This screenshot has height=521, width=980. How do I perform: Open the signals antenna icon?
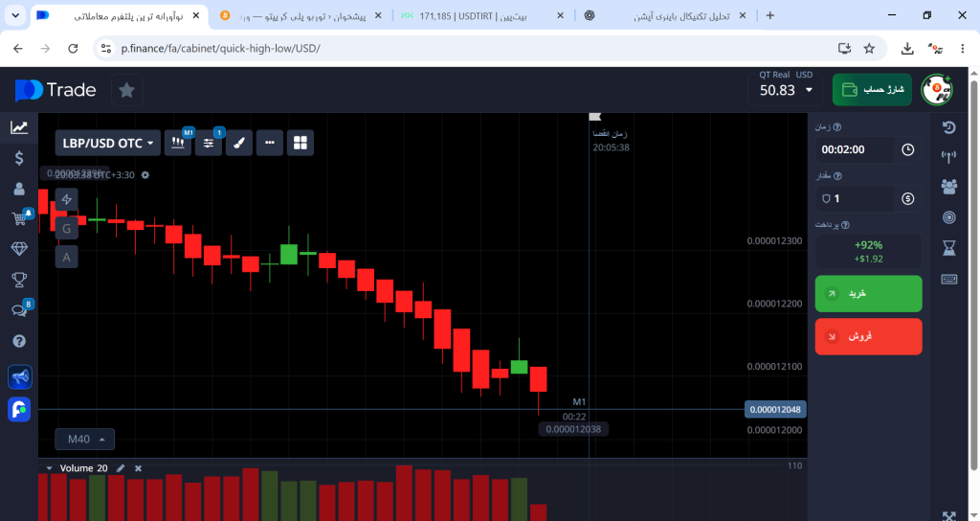point(948,157)
